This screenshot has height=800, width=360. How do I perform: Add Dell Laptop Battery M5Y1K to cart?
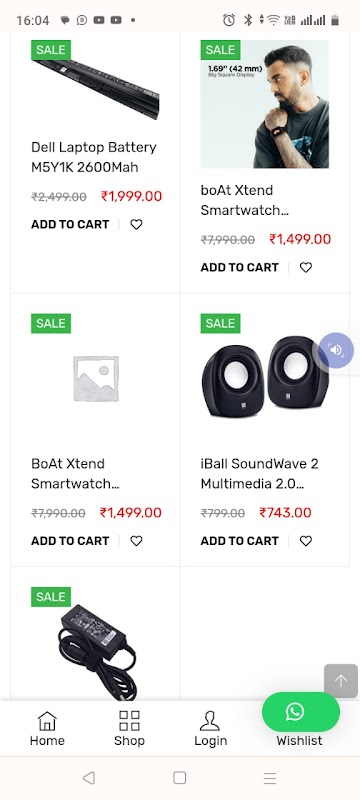[70, 224]
